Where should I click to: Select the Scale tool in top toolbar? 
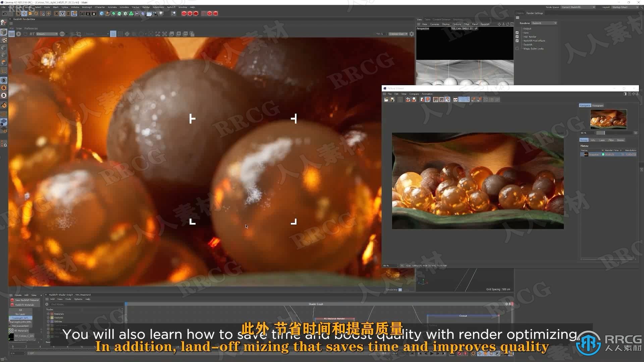pyautogui.click(x=30, y=14)
